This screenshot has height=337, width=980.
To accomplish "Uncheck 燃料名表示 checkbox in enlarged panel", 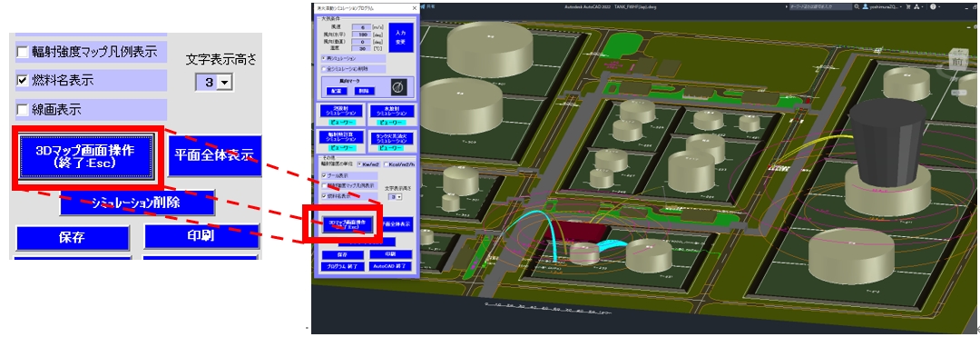I will pyautogui.click(x=23, y=81).
